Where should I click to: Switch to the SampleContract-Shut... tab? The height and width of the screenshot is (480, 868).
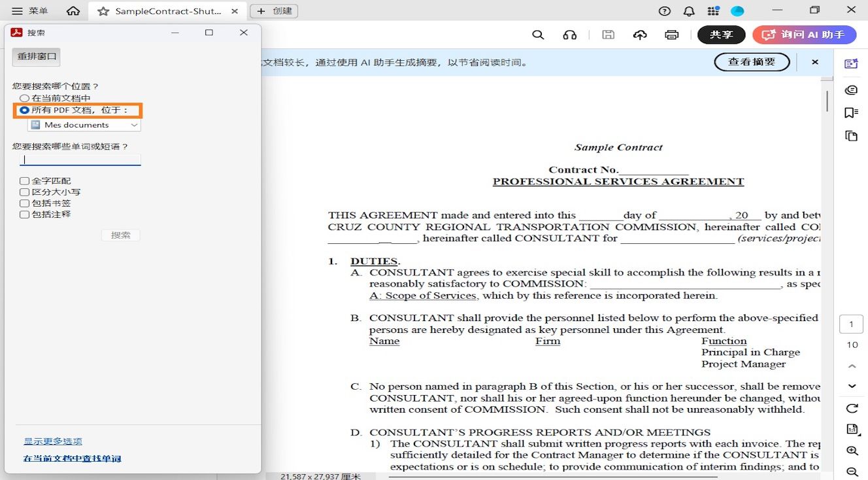click(168, 11)
